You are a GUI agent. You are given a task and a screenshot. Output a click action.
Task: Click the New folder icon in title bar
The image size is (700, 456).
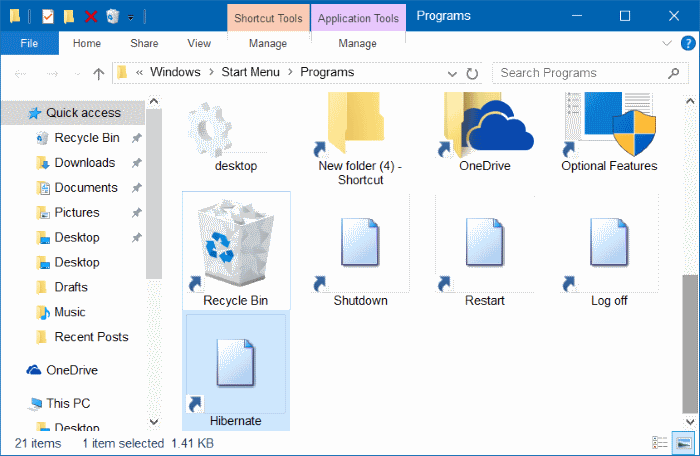69,17
